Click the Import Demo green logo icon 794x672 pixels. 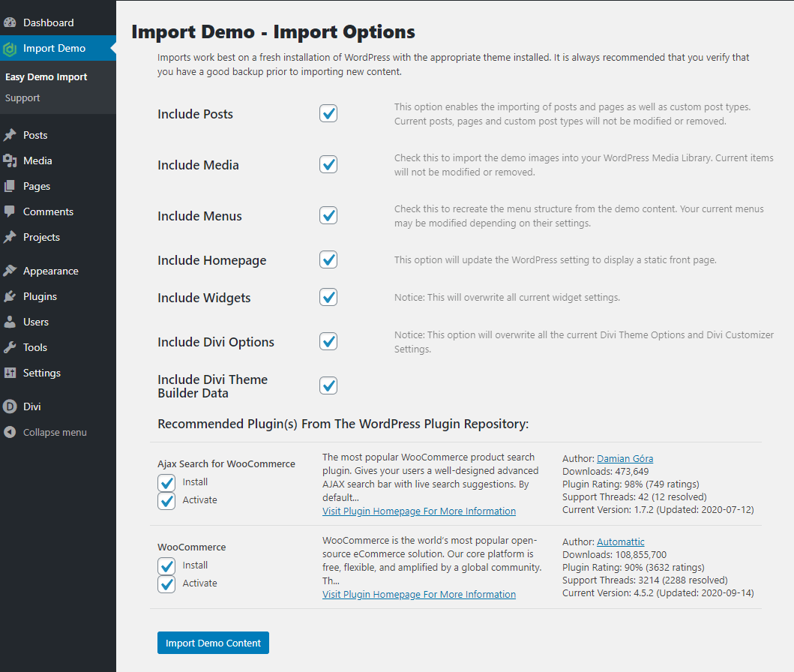[x=10, y=49]
